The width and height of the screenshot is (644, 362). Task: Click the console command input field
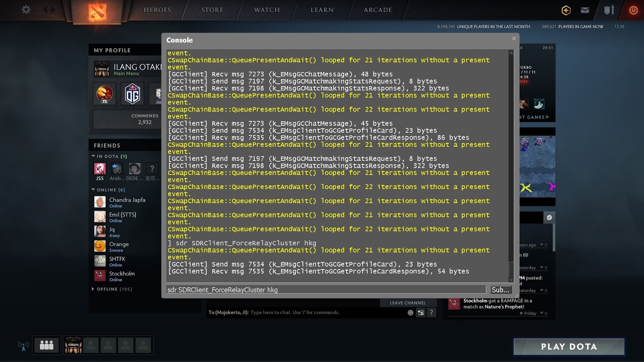pyautogui.click(x=326, y=290)
